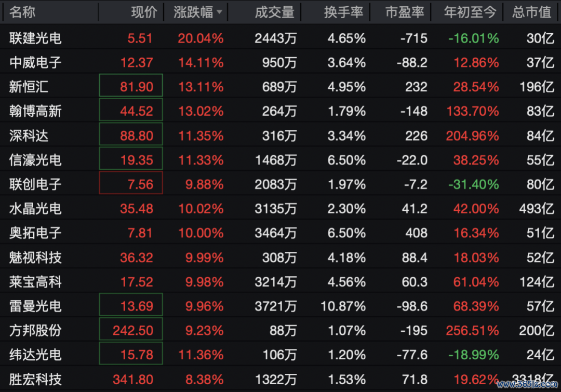The image size is (561, 392).
Task: Select the 市盈率 column header
Action: click(405, 12)
